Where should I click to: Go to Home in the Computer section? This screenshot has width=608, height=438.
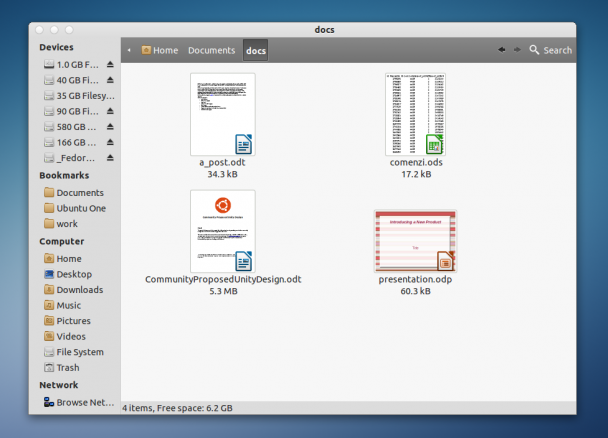point(63,259)
